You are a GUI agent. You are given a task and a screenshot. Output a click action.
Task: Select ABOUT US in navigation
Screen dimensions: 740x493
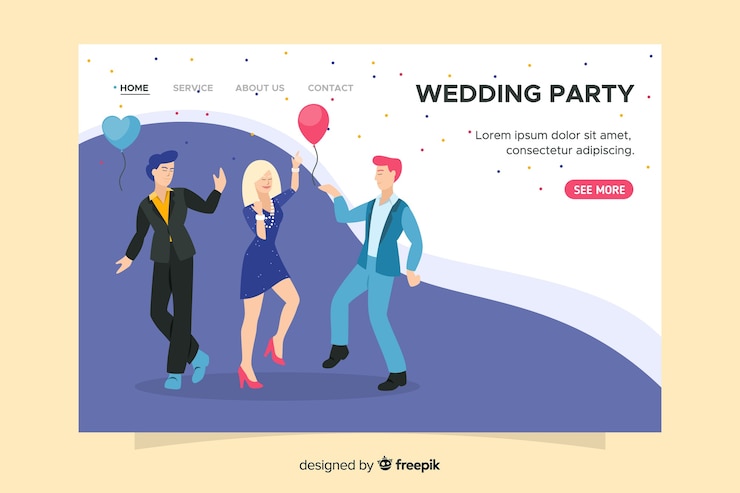260,88
